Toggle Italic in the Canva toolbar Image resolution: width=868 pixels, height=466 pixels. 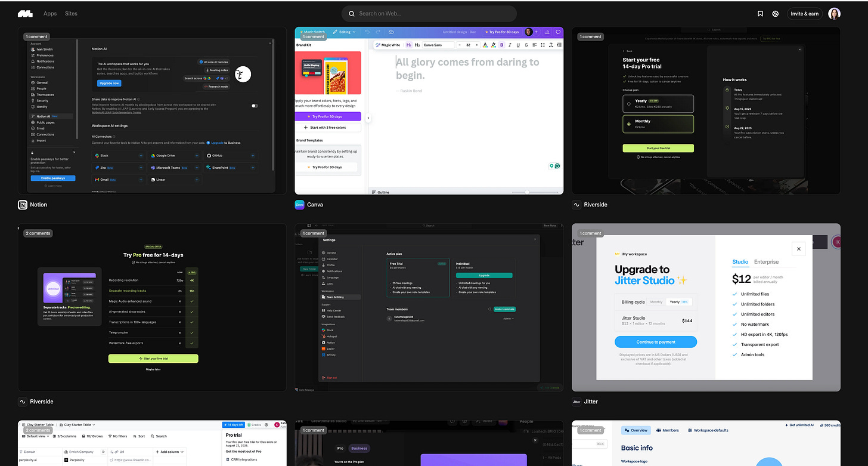point(510,45)
